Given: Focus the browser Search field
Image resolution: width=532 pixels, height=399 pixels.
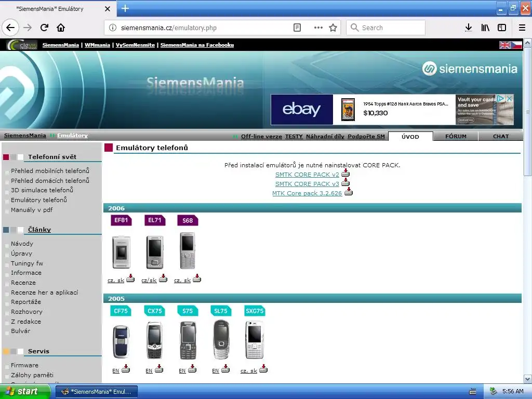Looking at the screenshot, I should pos(386,28).
